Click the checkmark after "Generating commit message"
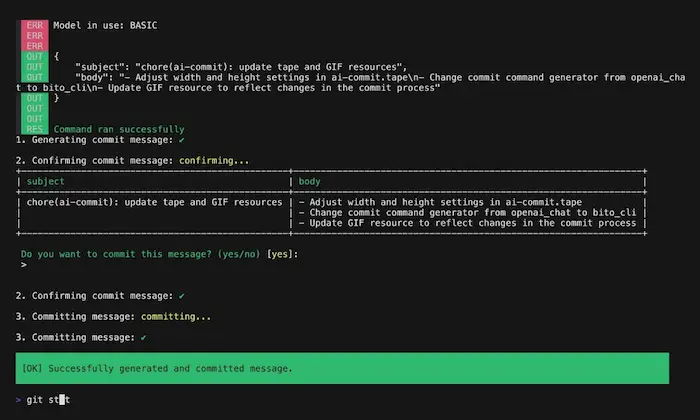Viewport: 700px width, 420px height. coord(180,141)
